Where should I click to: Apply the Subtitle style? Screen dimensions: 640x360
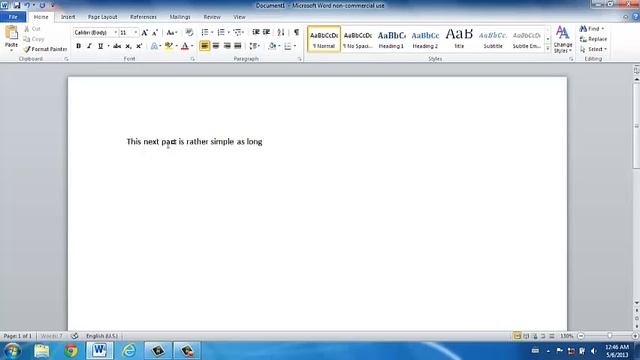(x=493, y=39)
